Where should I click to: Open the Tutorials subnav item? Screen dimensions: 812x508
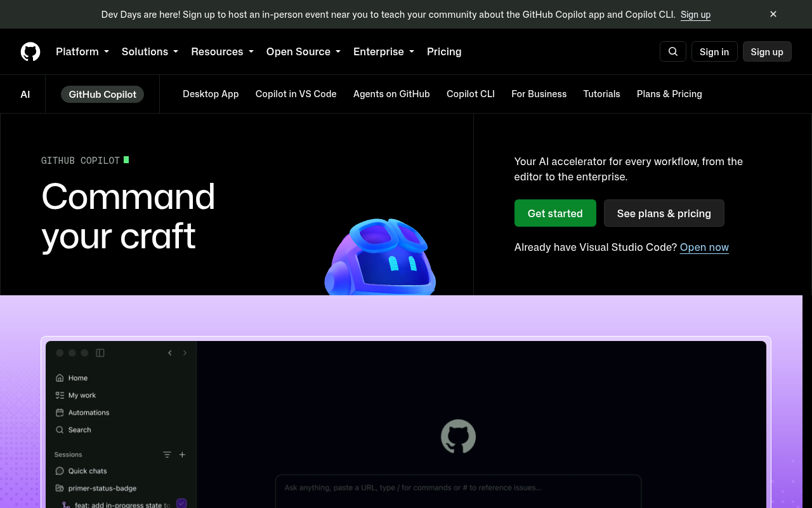[x=601, y=94]
